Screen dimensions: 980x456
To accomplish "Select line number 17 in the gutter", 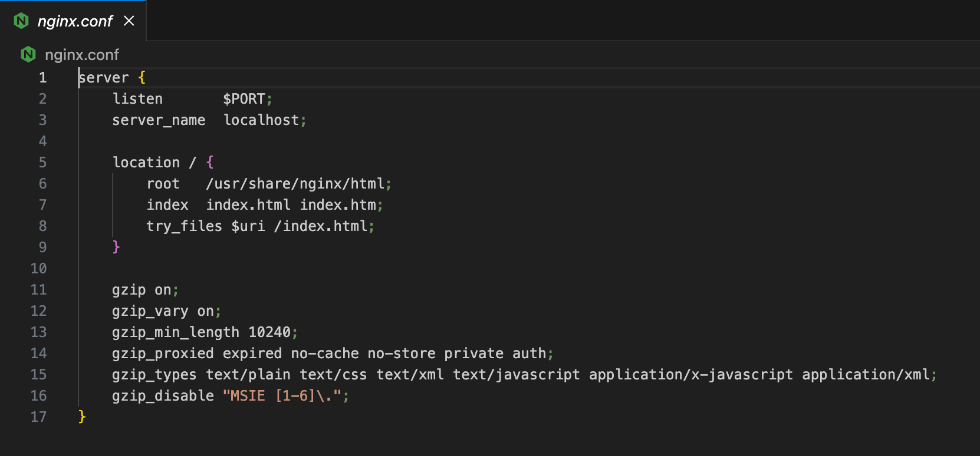I will pyautogui.click(x=38, y=417).
